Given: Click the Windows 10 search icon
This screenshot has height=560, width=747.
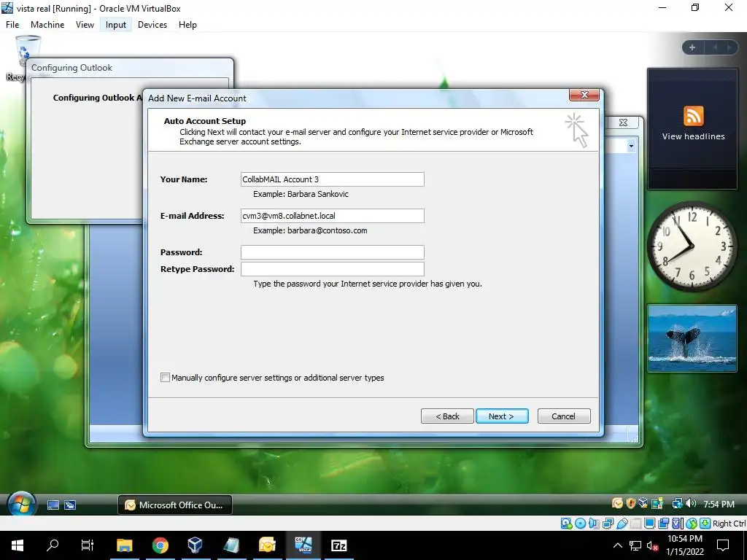Looking at the screenshot, I should point(53,545).
